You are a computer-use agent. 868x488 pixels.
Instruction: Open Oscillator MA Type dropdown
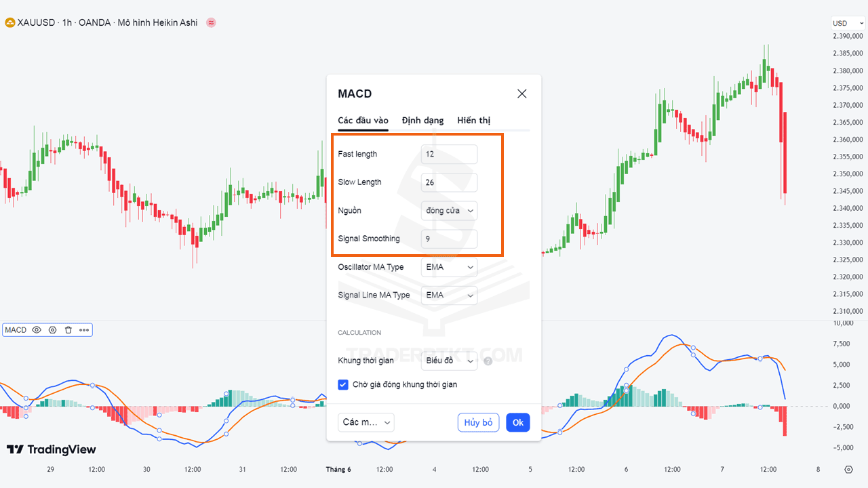coord(449,267)
